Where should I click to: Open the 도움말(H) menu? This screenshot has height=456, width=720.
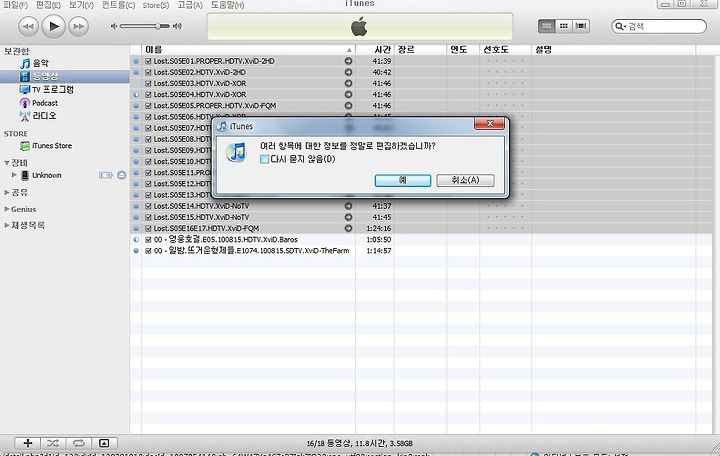pos(227,5)
